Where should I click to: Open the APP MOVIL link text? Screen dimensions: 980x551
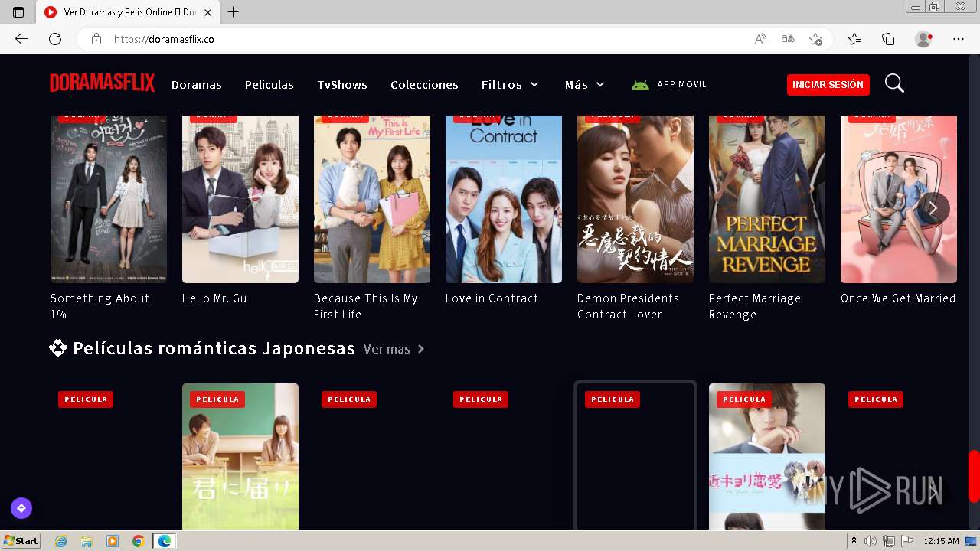tap(681, 85)
